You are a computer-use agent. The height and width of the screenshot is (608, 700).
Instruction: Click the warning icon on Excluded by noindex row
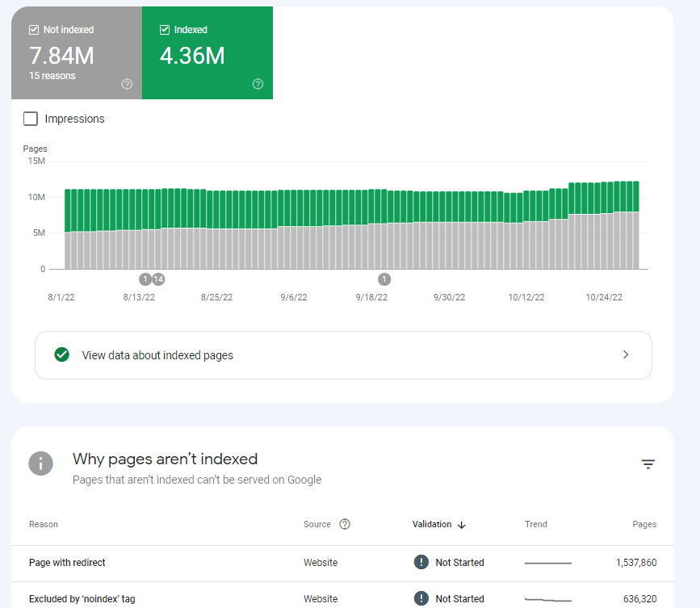(421, 598)
